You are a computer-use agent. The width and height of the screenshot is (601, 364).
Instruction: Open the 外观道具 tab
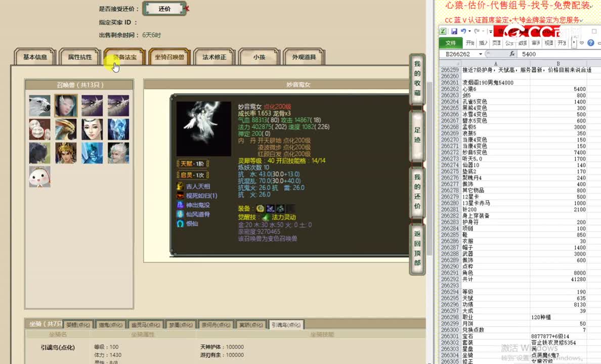[304, 57]
